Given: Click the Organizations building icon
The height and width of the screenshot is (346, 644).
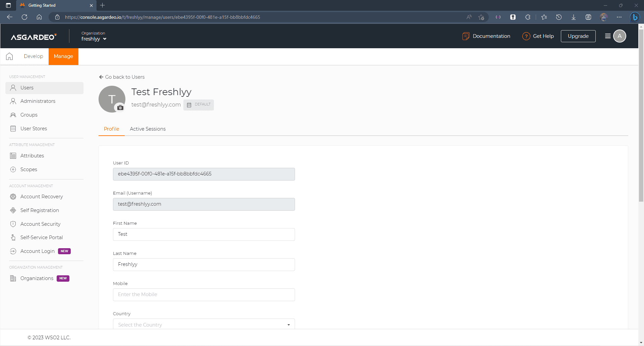Looking at the screenshot, I should click(x=13, y=278).
